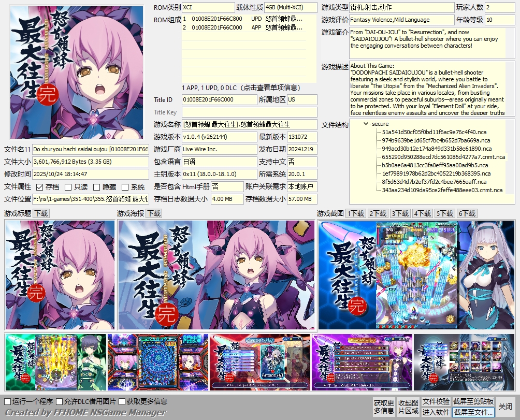The width and height of the screenshot is (520, 420).
Task: Click the 载体性质 field 4GB (Multi-XCI)
Action: click(291, 7)
